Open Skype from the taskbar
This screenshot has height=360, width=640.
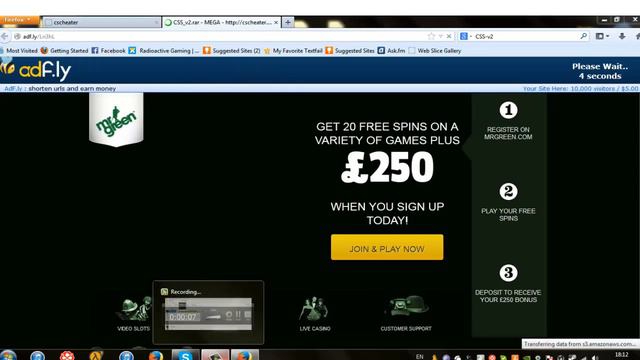pyautogui.click(x=185, y=355)
